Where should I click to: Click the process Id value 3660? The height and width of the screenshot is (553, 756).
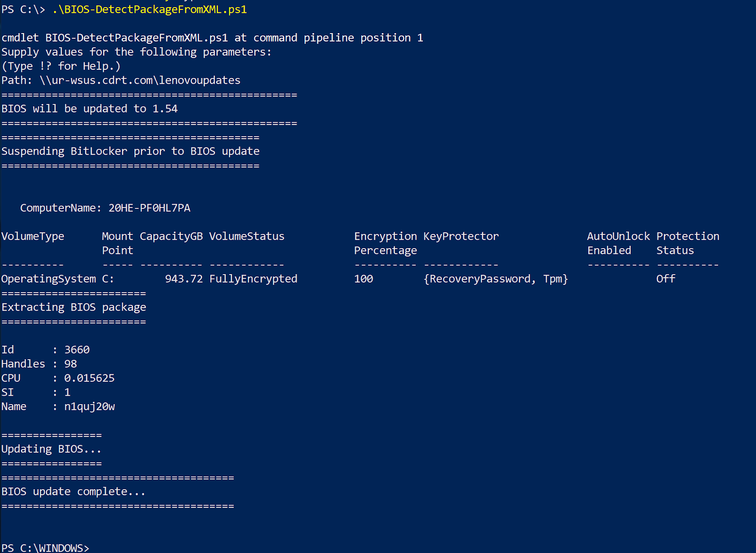(x=77, y=350)
